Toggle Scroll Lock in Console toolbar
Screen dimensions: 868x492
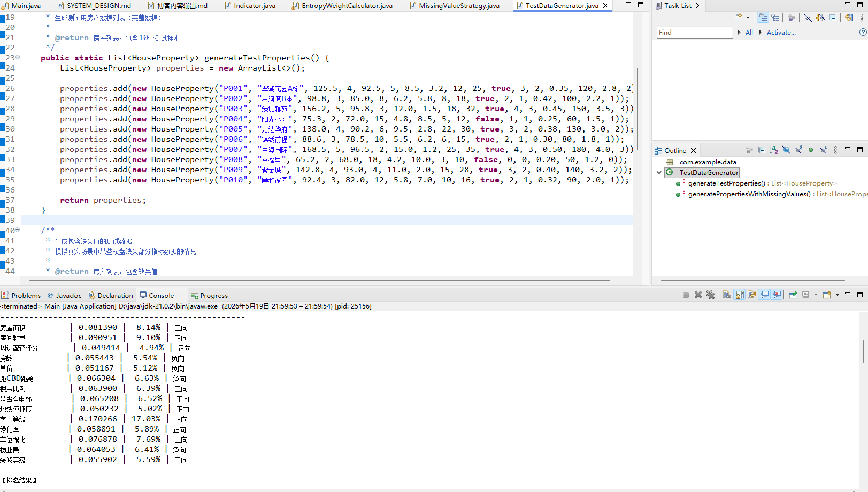(740, 295)
